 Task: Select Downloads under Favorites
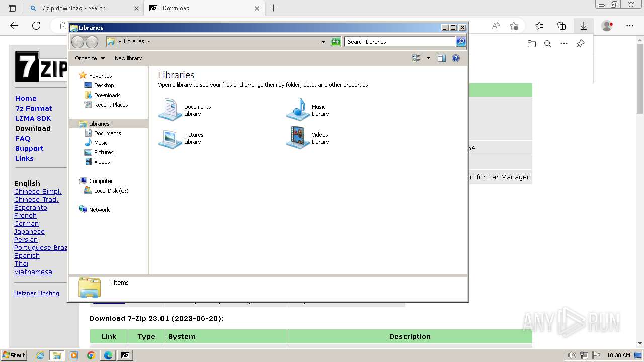click(107, 95)
